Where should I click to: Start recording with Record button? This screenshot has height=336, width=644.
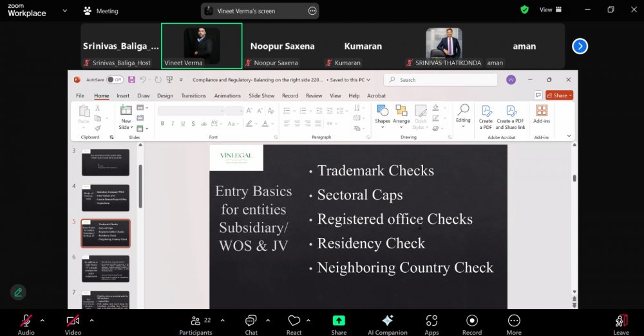click(x=472, y=321)
